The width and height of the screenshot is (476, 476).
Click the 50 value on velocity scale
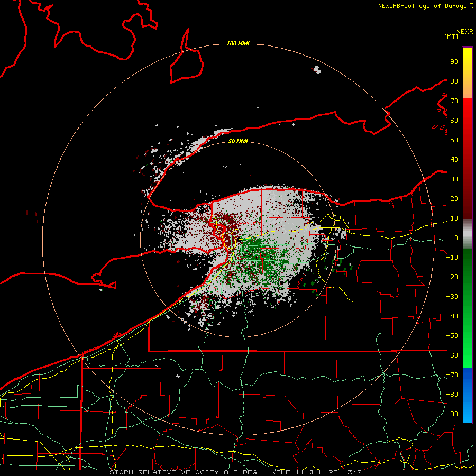(454, 140)
